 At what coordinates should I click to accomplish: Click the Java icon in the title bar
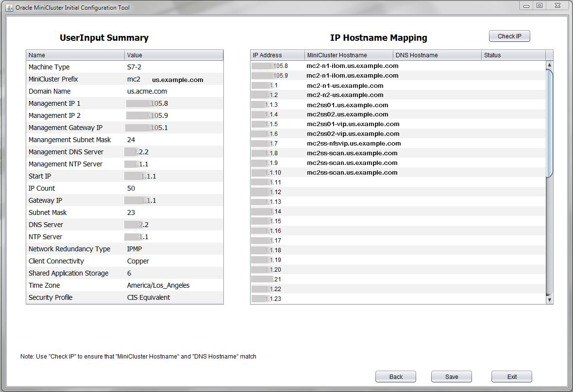(x=10, y=7)
